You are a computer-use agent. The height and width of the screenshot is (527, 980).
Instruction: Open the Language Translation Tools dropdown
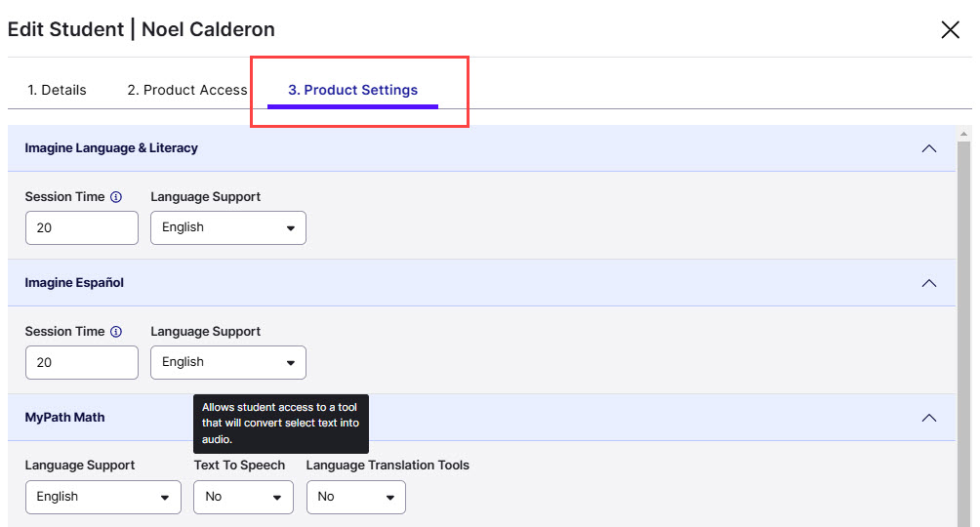(x=356, y=497)
